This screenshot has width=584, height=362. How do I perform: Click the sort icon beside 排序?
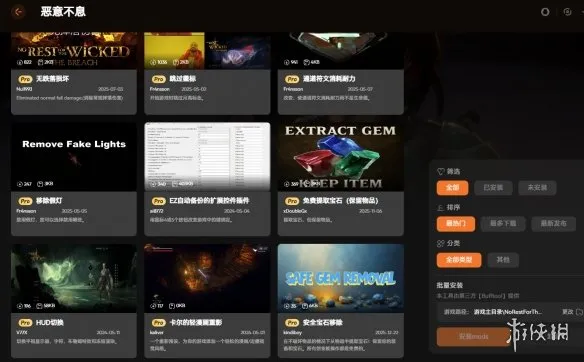point(440,207)
